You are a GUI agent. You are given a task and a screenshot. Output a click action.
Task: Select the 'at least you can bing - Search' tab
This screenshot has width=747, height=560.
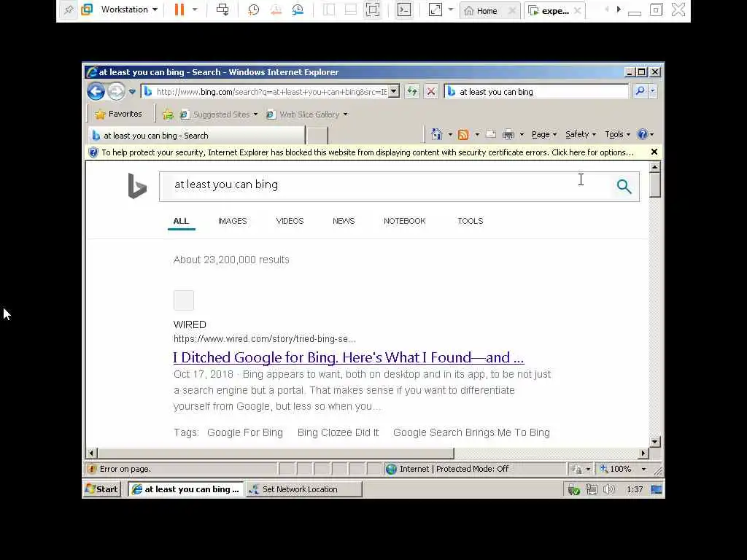[x=196, y=135]
